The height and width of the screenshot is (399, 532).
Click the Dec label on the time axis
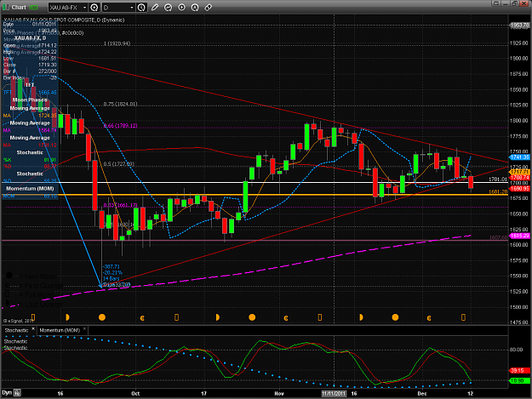tap(421, 394)
